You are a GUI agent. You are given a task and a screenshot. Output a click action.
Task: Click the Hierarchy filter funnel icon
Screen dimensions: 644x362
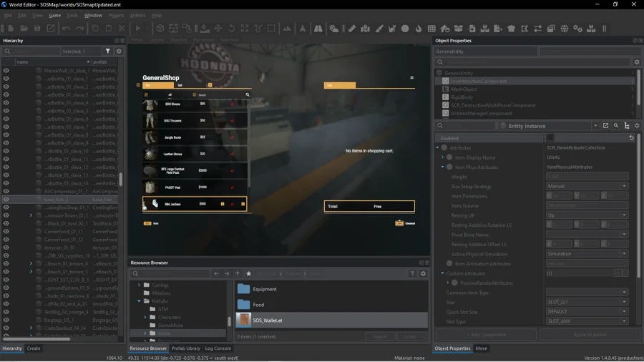107,52
